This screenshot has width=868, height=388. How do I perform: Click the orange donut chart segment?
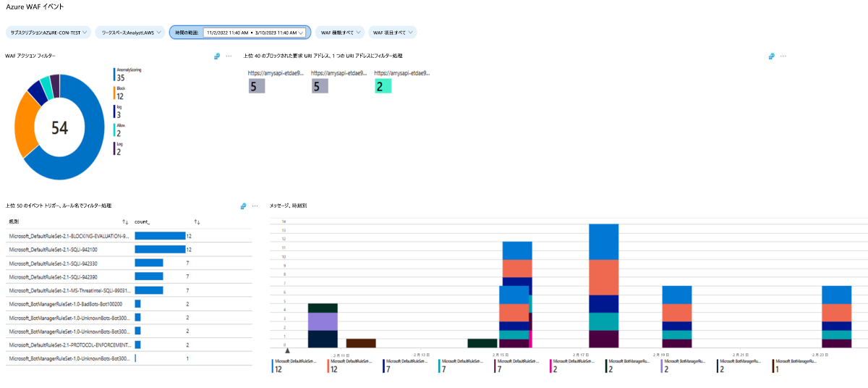click(x=26, y=124)
